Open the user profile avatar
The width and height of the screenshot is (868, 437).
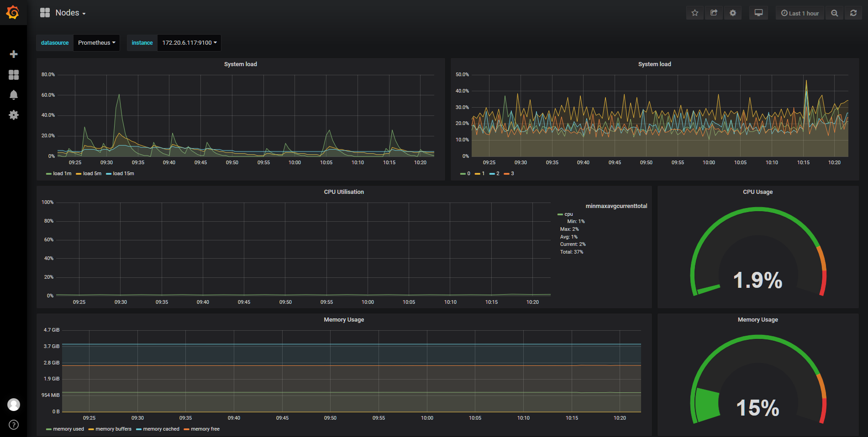pyautogui.click(x=14, y=404)
